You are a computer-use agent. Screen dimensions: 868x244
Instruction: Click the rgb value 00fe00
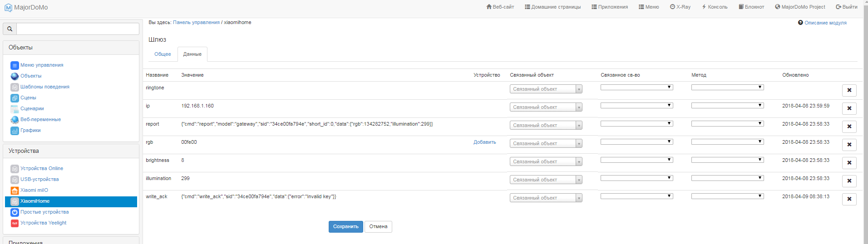(189, 142)
